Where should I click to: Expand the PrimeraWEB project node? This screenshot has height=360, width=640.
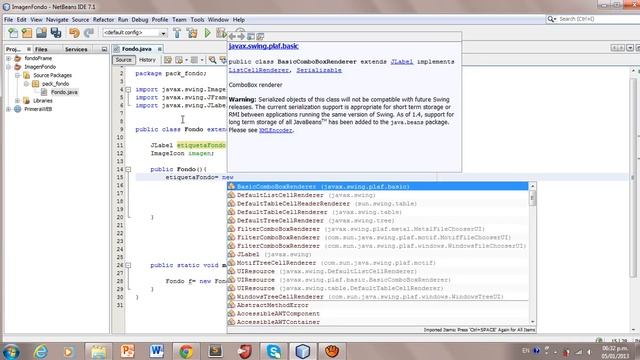pos(9,109)
